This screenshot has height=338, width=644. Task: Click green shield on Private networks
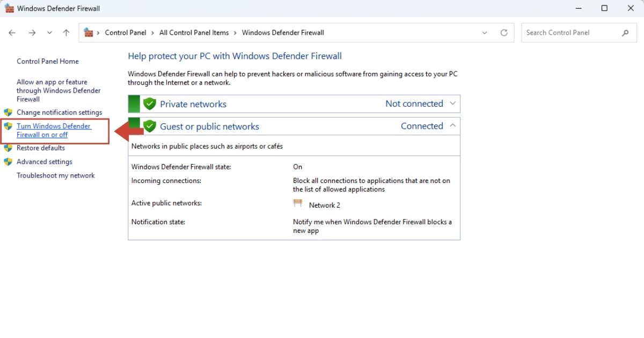click(x=150, y=104)
